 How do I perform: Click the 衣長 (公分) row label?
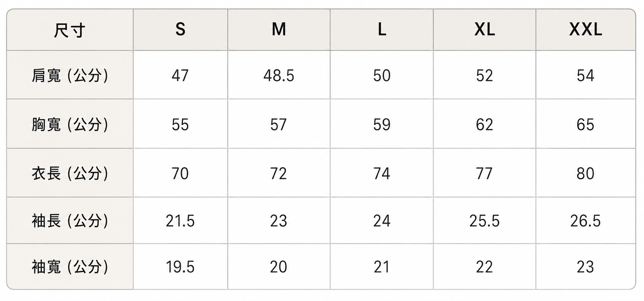pos(70,173)
